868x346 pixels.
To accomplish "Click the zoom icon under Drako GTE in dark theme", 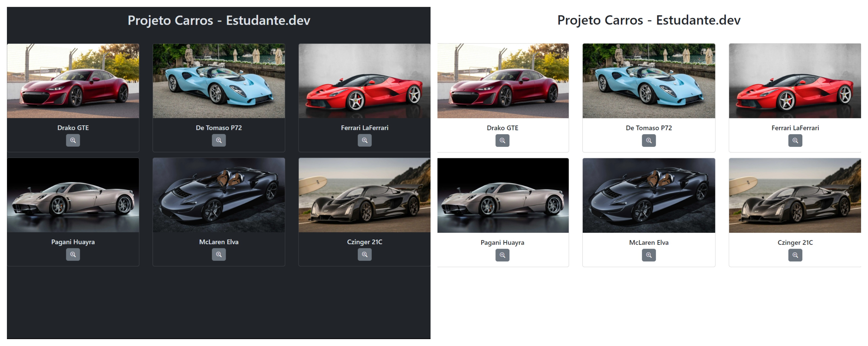I will [73, 141].
